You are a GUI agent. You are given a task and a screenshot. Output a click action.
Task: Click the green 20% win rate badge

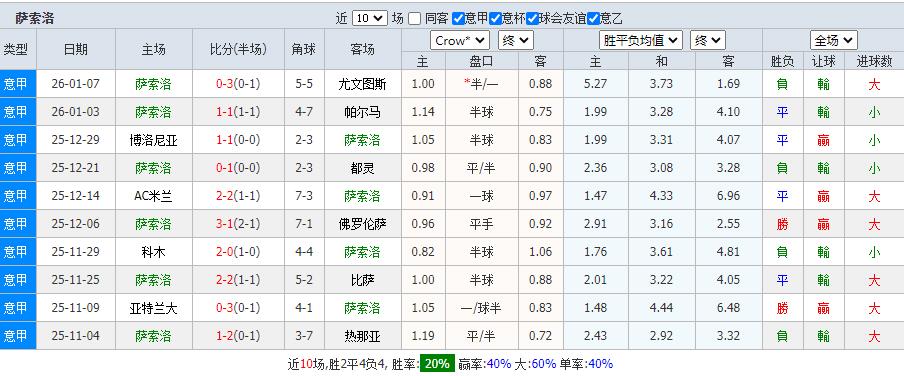click(x=437, y=364)
